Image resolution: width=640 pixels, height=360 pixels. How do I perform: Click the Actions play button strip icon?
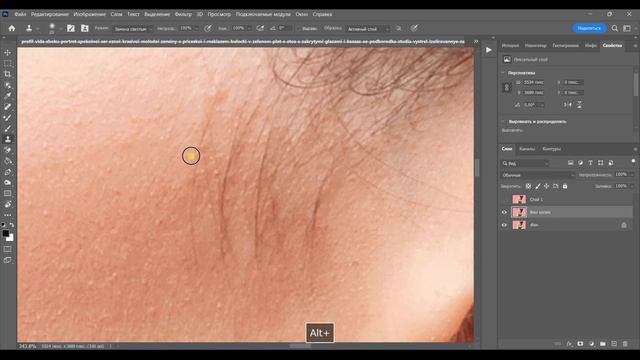click(x=489, y=50)
